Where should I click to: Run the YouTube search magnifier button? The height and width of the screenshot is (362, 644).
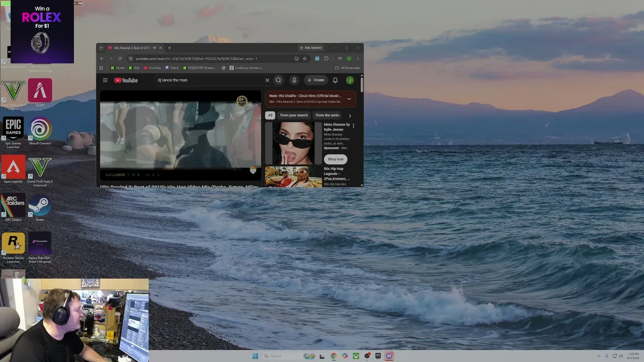(278, 80)
